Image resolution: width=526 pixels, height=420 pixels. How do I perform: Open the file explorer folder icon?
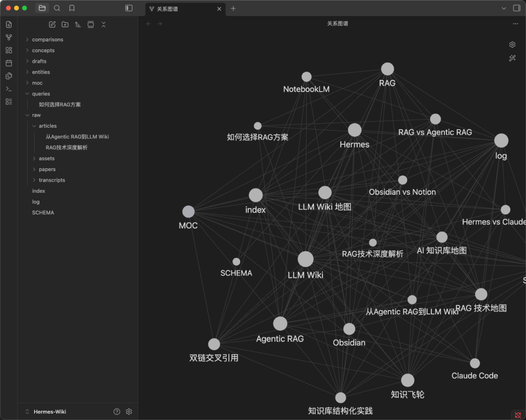pyautogui.click(x=42, y=8)
